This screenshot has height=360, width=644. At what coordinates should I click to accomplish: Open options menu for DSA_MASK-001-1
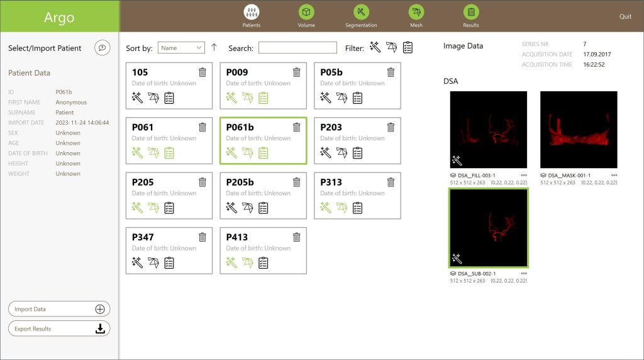point(614,175)
